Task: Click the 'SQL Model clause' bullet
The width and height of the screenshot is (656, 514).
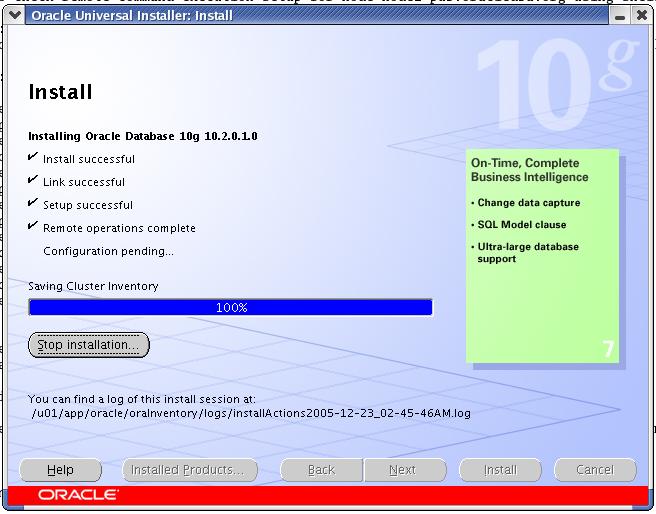Action: (x=522, y=225)
